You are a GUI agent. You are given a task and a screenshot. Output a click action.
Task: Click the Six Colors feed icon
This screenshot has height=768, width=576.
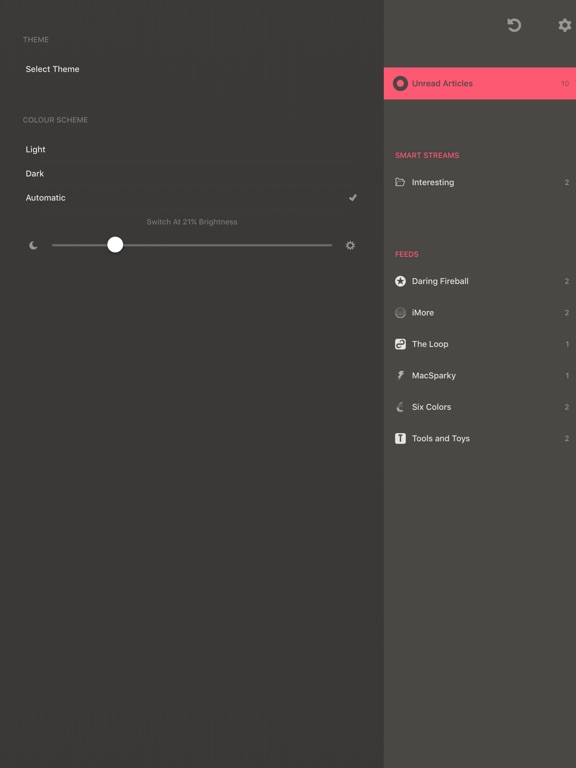pyautogui.click(x=400, y=407)
